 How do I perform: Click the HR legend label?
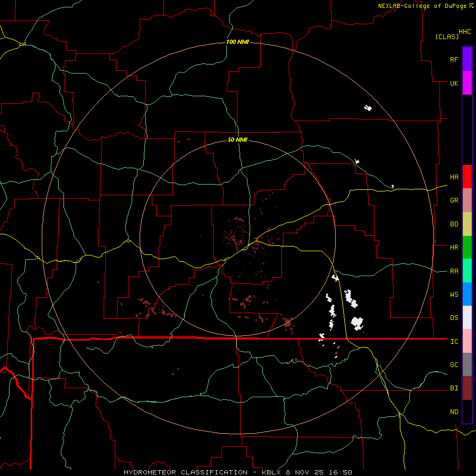454,248
